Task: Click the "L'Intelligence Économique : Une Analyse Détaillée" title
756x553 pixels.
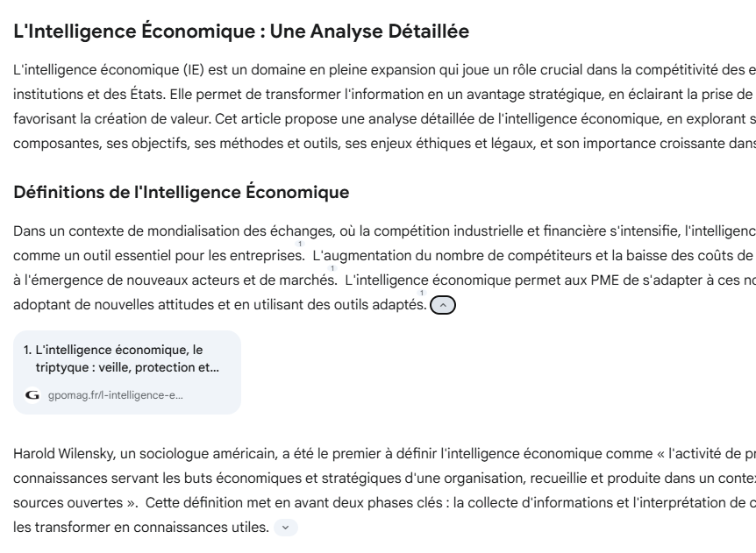Action: tap(241, 32)
